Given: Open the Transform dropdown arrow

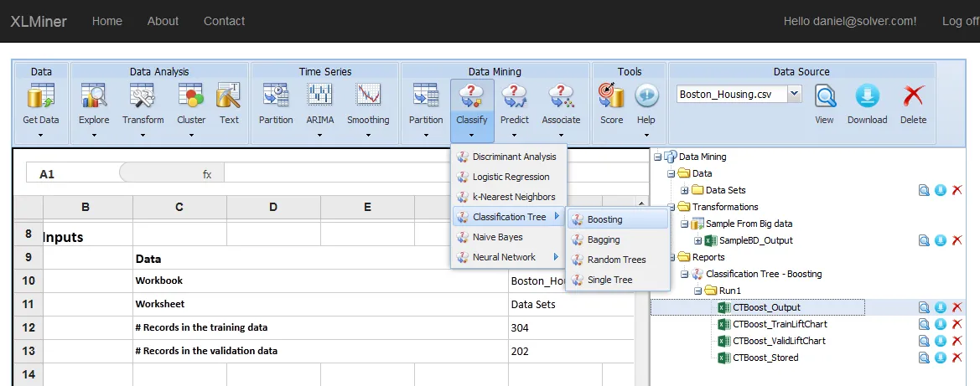Looking at the screenshot, I should tap(143, 134).
